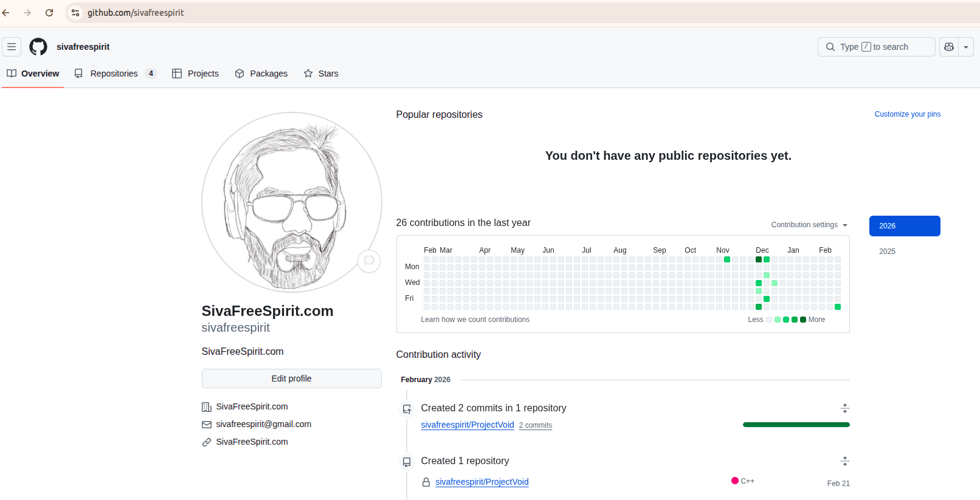Screen dimensions: 980x500
Task: Click the set status smiley icon
Action: click(368, 261)
